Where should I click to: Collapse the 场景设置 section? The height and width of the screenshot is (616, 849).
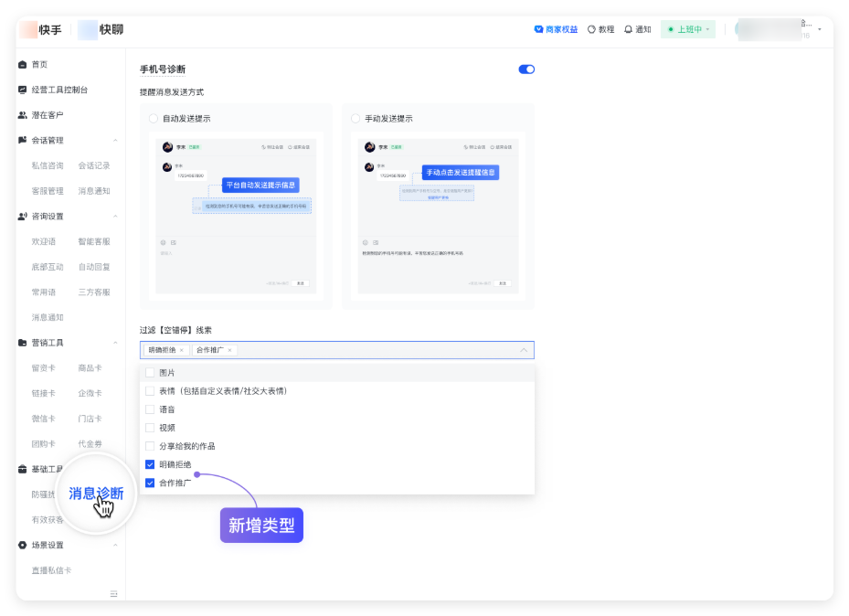[x=114, y=545]
